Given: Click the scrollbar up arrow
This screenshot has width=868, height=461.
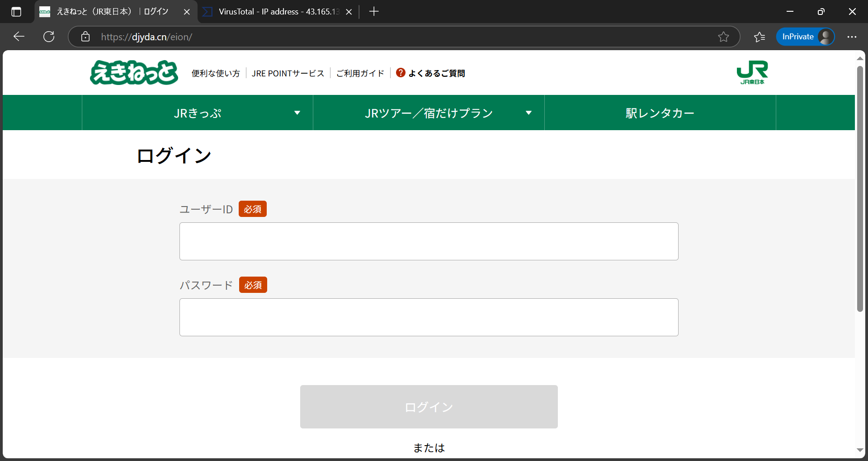Looking at the screenshot, I should (860, 59).
